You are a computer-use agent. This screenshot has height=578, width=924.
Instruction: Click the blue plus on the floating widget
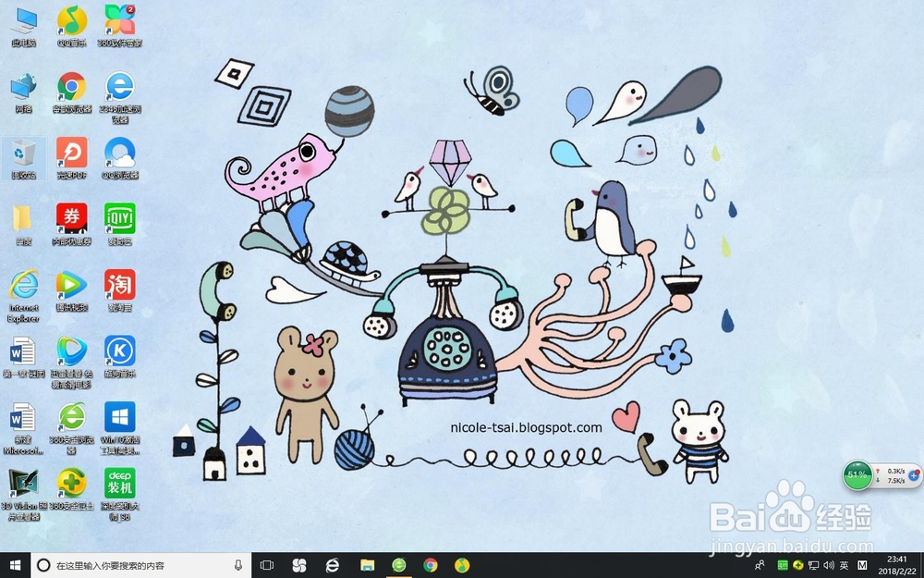pyautogui.click(x=914, y=474)
